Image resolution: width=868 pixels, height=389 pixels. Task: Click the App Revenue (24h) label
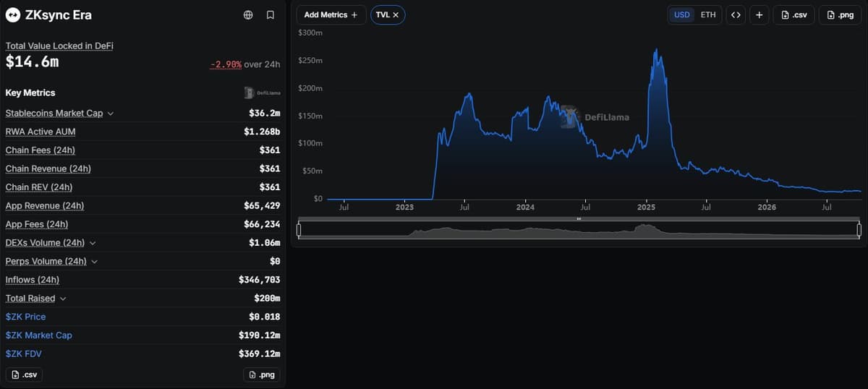click(x=45, y=206)
